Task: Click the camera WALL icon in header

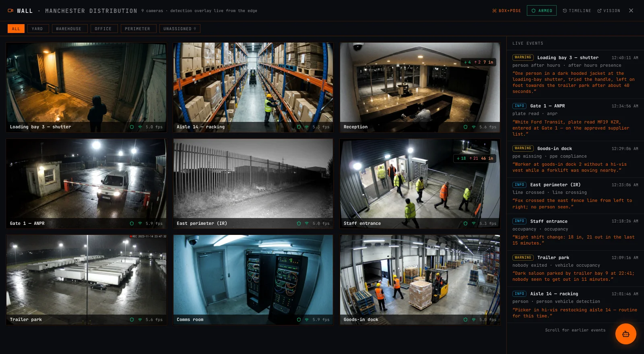Action: tap(10, 11)
